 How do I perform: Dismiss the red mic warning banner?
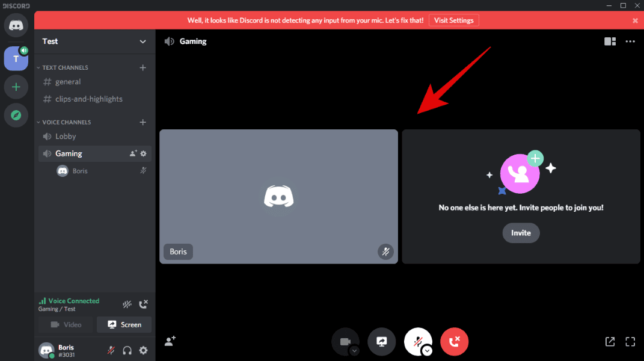pos(635,20)
